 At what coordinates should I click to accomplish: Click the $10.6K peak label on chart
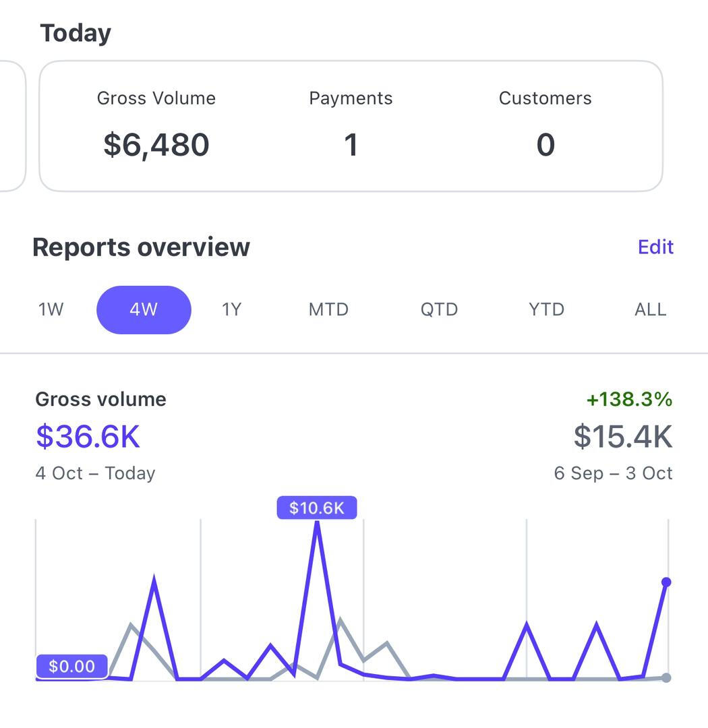[316, 508]
